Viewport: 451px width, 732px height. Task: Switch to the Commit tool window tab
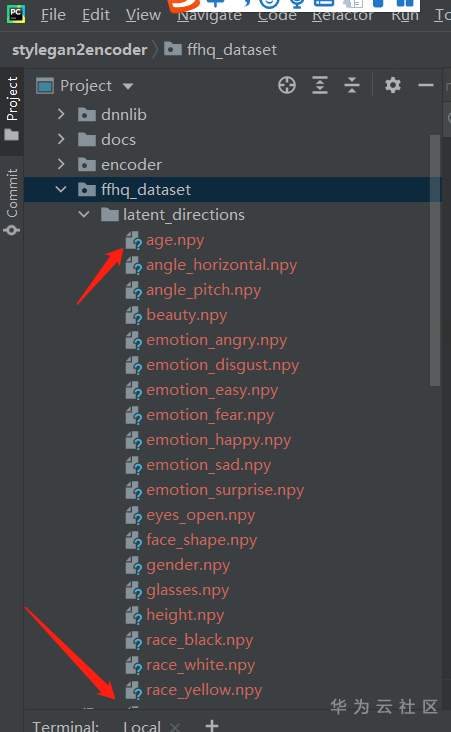(x=12, y=202)
